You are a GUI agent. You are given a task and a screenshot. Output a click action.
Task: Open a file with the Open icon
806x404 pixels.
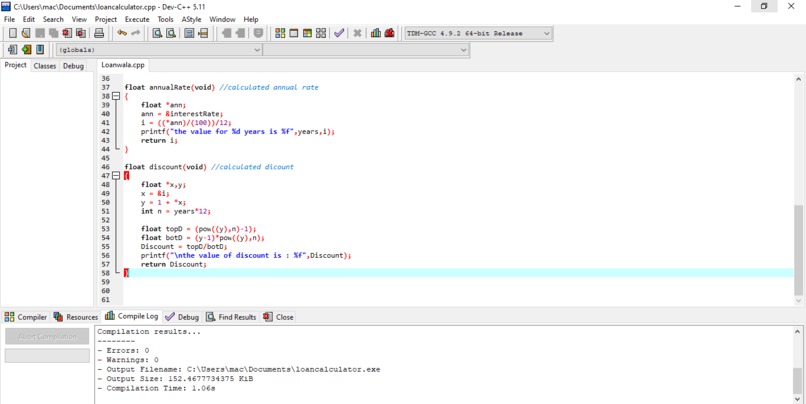click(x=26, y=33)
